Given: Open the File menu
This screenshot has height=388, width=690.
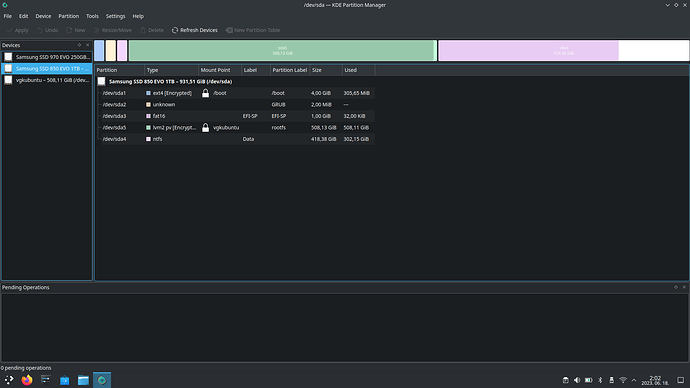Looking at the screenshot, I should point(7,16).
